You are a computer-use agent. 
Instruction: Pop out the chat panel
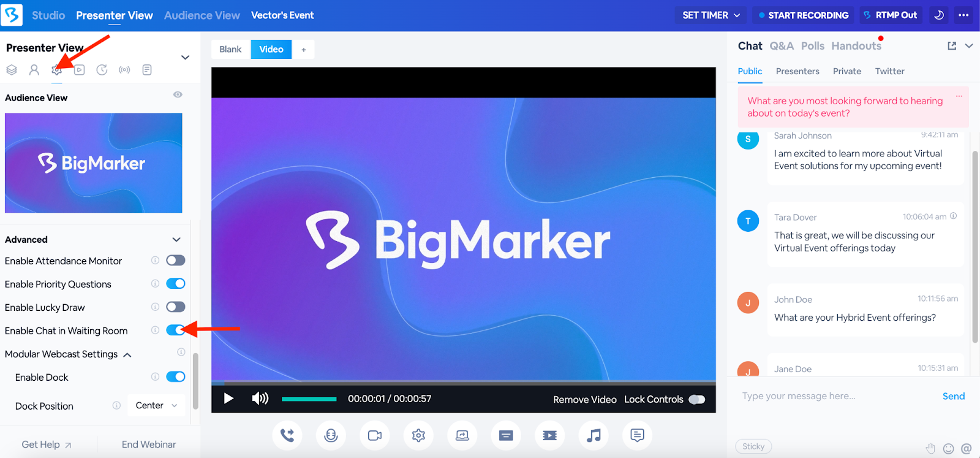click(952, 46)
